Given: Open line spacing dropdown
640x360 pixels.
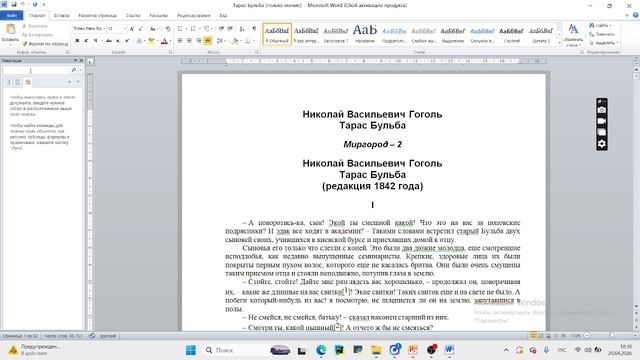Looking at the screenshot, I should [220, 41].
